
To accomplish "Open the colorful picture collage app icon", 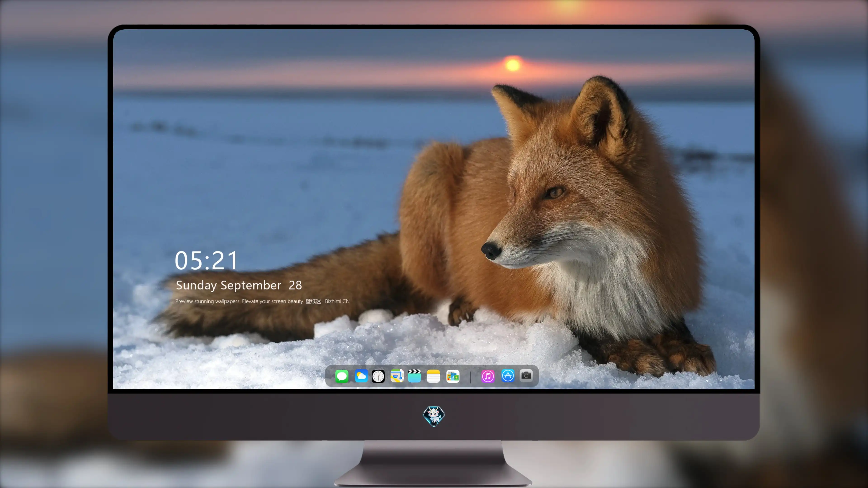I will click(x=453, y=376).
